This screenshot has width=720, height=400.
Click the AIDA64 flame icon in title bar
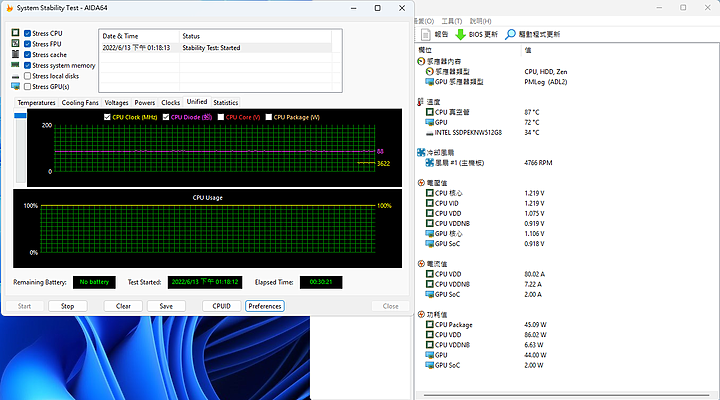(x=9, y=8)
